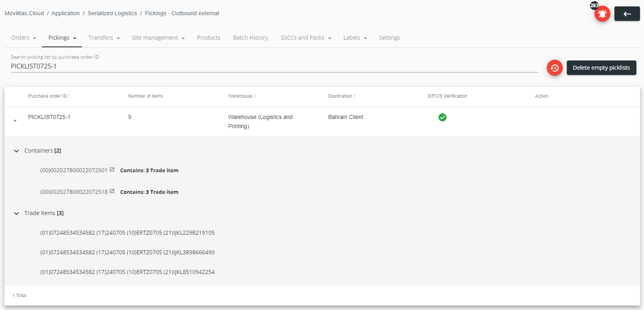Open container 002027800022072518 external link icon

pyautogui.click(x=112, y=191)
